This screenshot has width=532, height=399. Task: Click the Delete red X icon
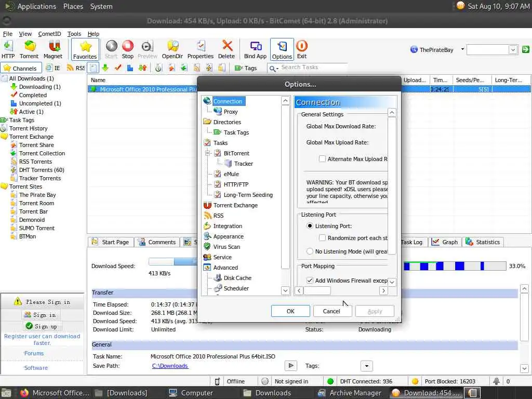point(227,49)
